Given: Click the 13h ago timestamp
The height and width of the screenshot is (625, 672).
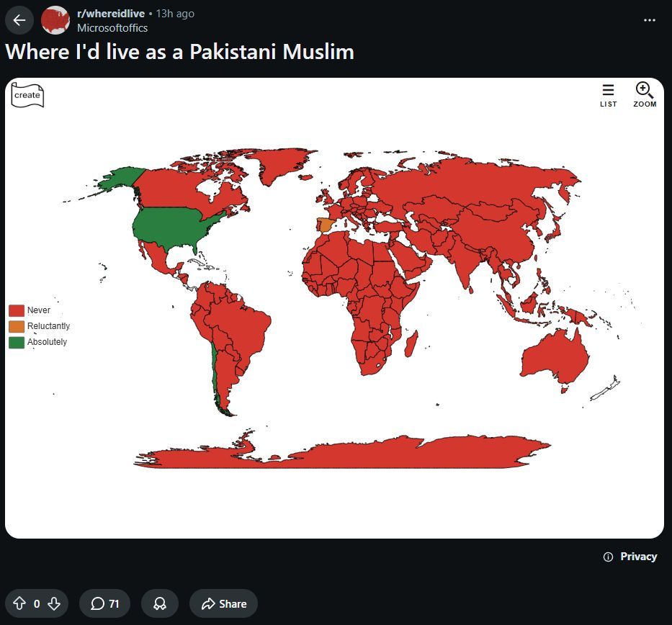Looking at the screenshot, I should pyautogui.click(x=175, y=14).
